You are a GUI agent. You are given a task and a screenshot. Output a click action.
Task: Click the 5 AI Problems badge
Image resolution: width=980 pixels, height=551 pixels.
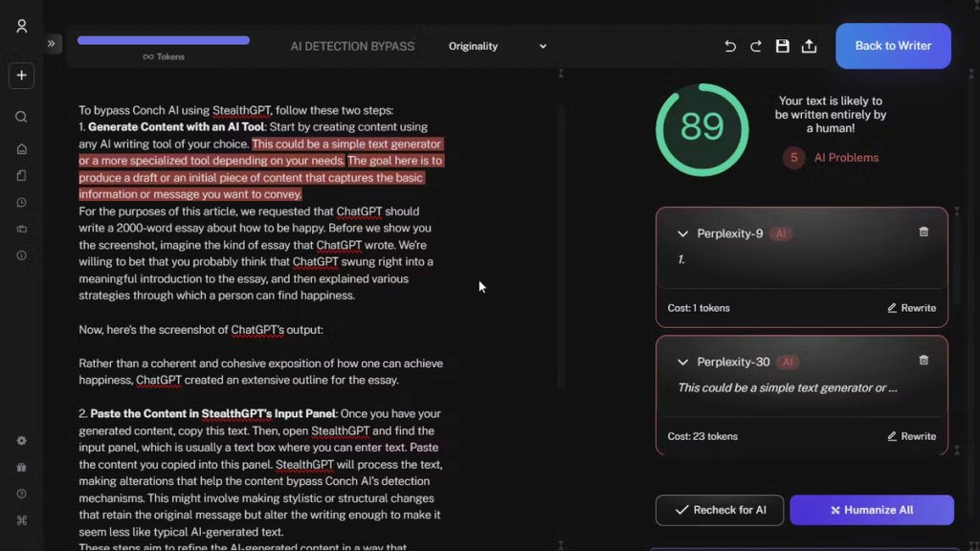click(x=831, y=158)
